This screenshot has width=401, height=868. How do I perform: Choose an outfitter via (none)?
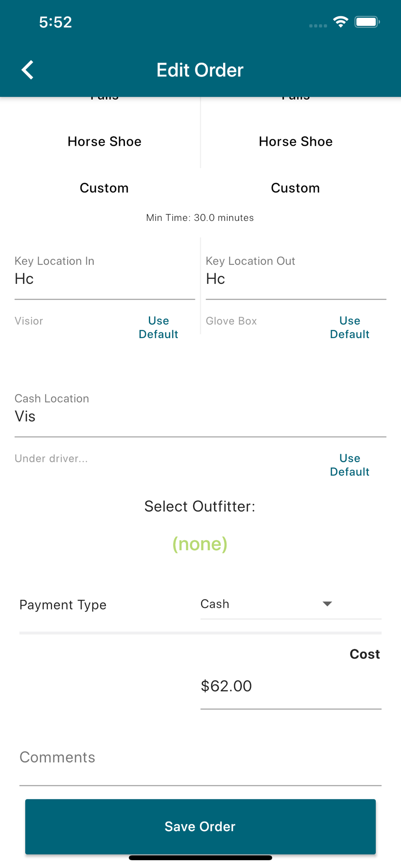(x=200, y=544)
